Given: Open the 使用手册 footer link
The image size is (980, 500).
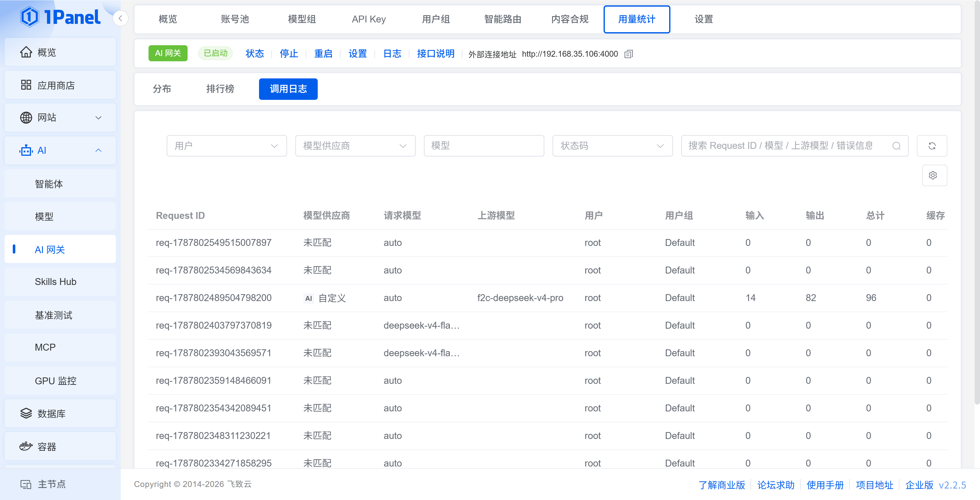Looking at the screenshot, I should pyautogui.click(x=825, y=485).
